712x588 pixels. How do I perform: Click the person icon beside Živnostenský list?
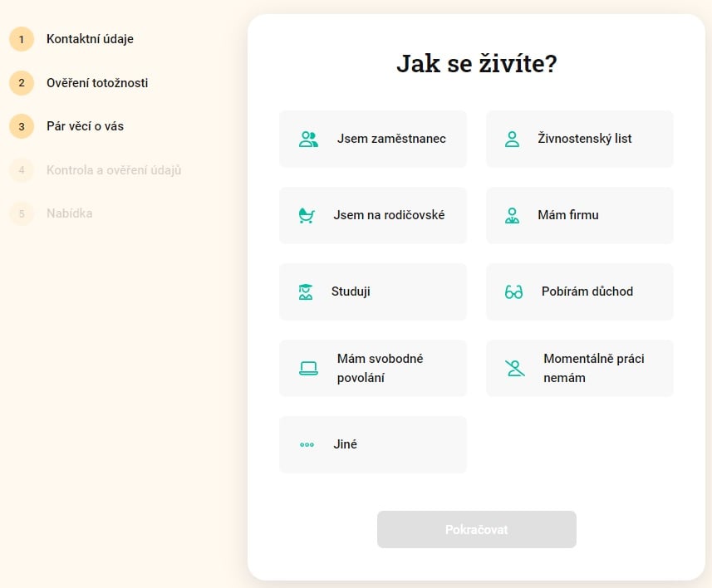513,139
